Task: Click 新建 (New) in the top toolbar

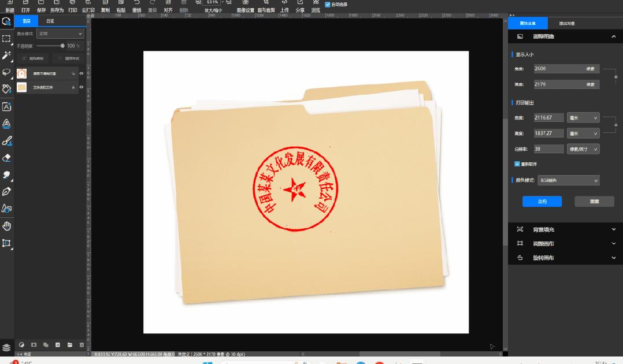Action: (x=9, y=6)
